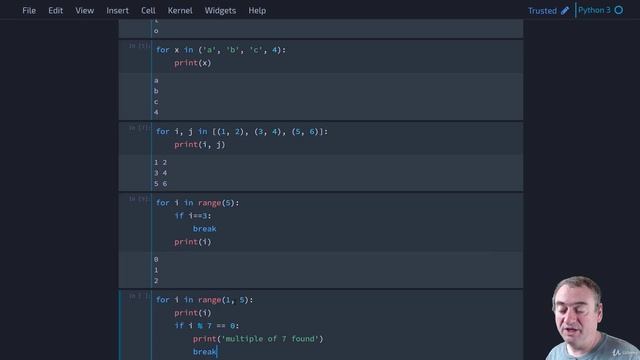The image size is (640, 360).
Task: Click the code line "for x in ('a', 'b', 'c', 4):"
Action: (221, 50)
